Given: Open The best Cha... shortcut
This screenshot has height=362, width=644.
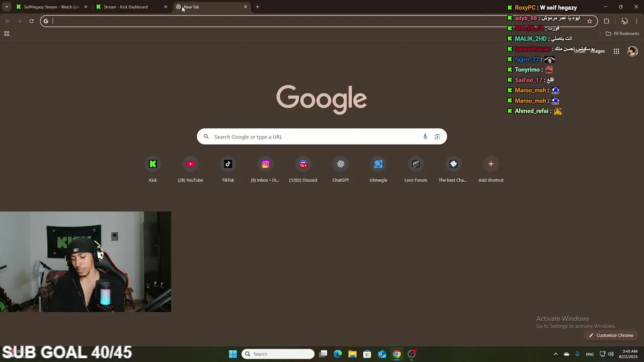Looking at the screenshot, I should (x=453, y=170).
